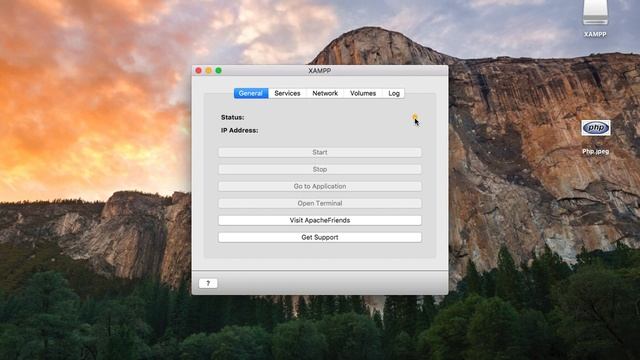Click the yellow status indicator light
The image size is (640, 360).
(415, 117)
